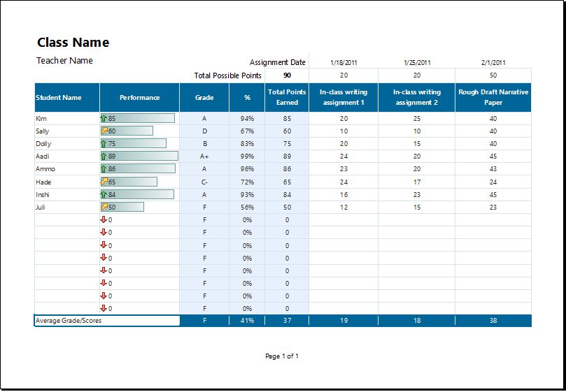Select Sally's total points earned 60
Image resolution: width=566 pixels, height=392 pixels.
pos(287,131)
